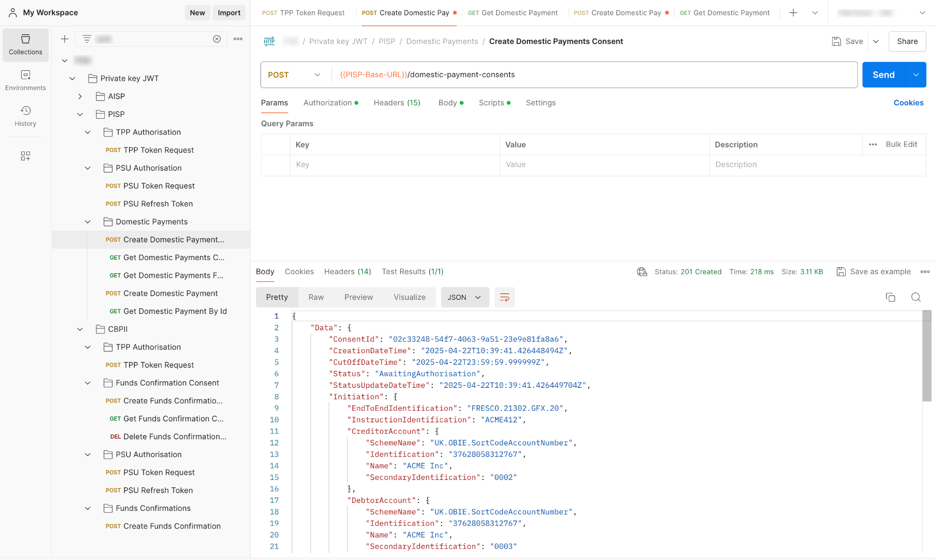
Task: Open Get Domestic Payment By Id request
Action: click(x=168, y=311)
